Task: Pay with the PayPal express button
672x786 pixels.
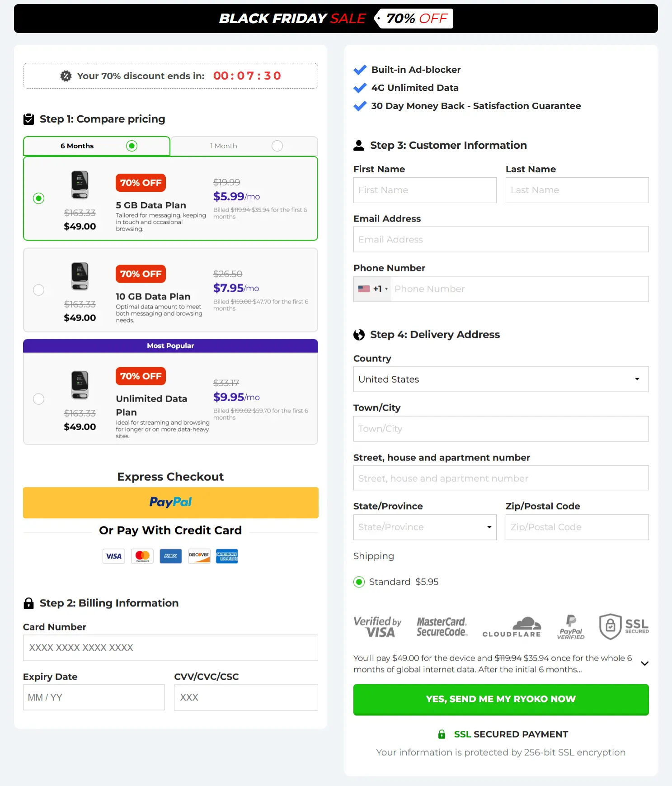Action: click(171, 502)
